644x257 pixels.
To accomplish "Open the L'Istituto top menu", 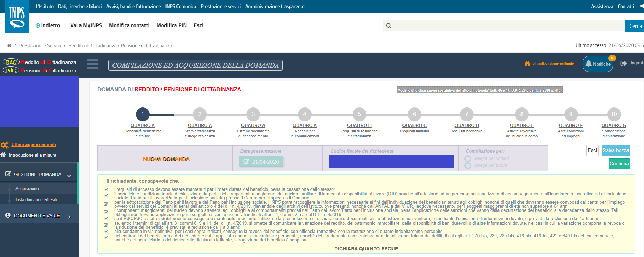I will click(45, 6).
